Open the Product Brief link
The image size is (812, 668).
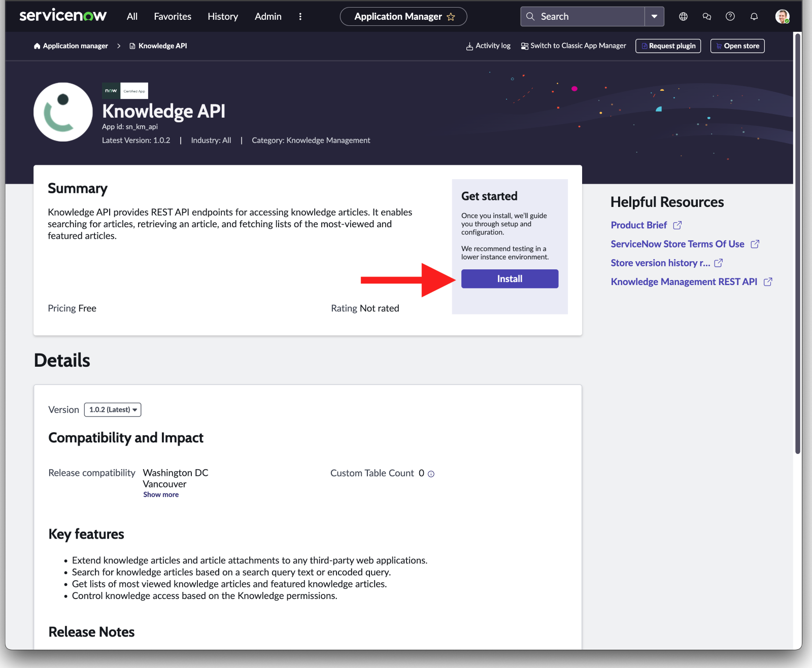tap(646, 225)
